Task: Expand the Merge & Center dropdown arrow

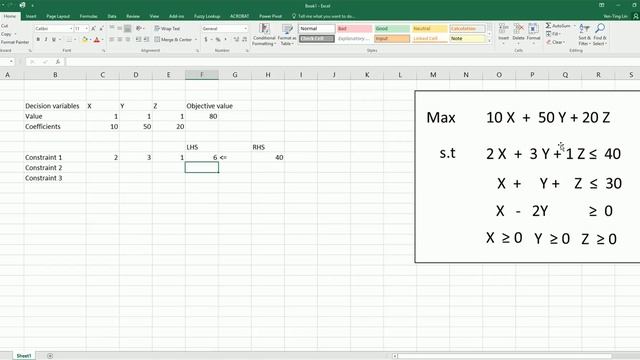Action: click(x=196, y=40)
